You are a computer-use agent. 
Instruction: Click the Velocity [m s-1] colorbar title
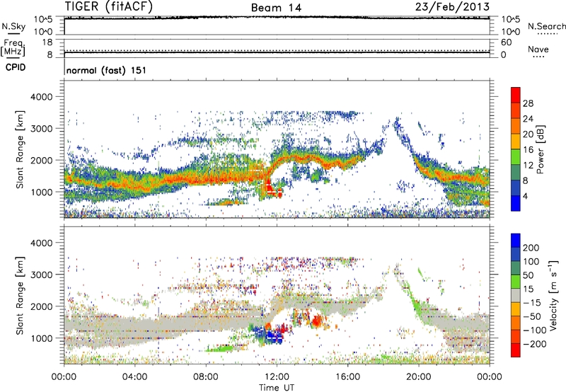(553, 296)
